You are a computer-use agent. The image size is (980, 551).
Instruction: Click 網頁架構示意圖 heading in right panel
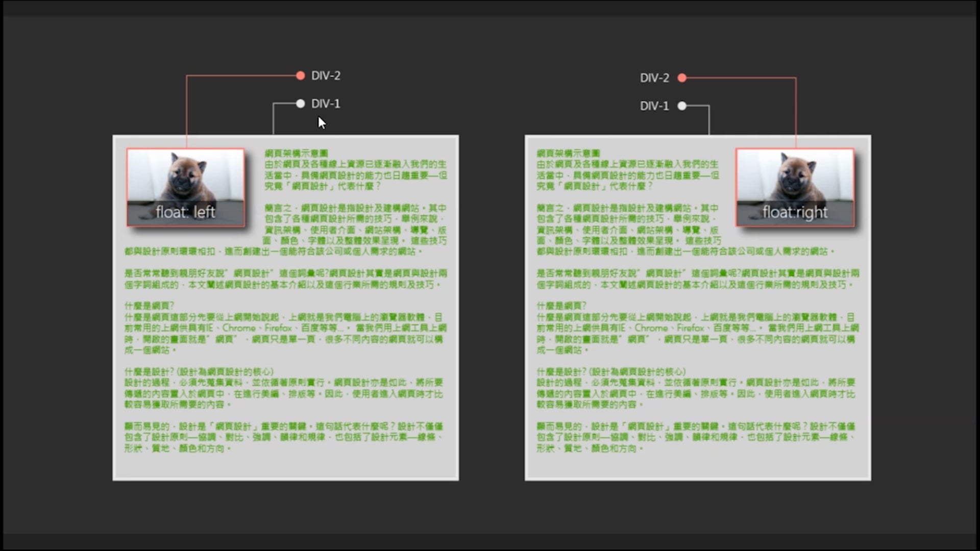tap(568, 154)
